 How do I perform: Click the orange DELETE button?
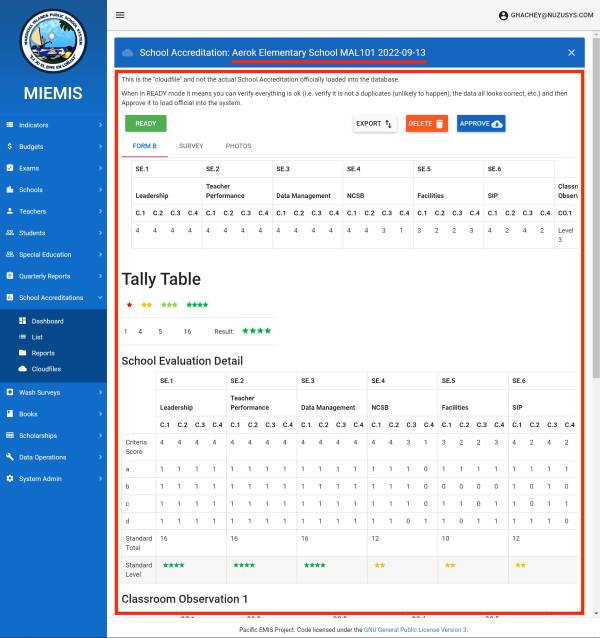point(426,123)
